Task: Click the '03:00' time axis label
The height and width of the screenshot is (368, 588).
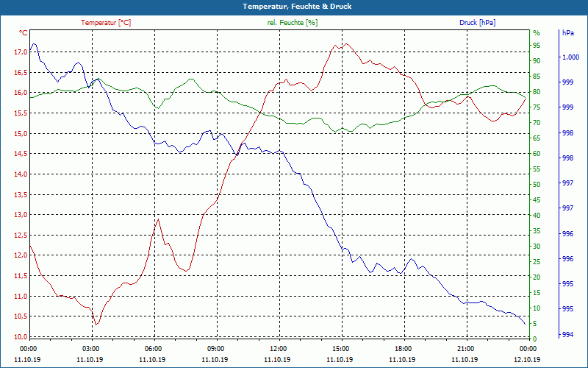Action: 90,349
